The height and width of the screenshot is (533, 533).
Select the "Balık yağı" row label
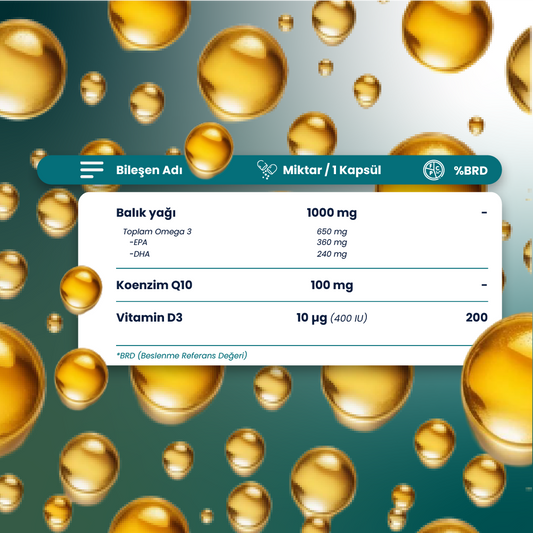pos(146,213)
